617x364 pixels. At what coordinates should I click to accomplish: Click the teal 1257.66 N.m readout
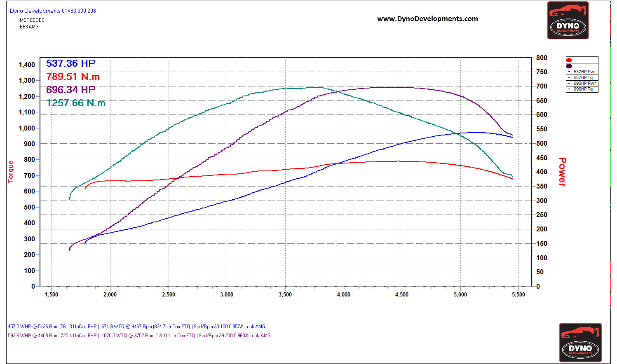(76, 103)
